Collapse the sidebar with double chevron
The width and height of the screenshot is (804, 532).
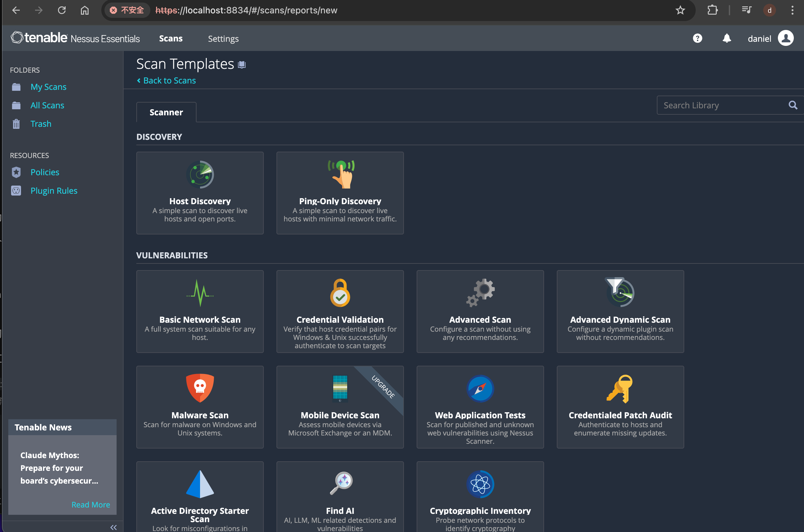(x=114, y=527)
